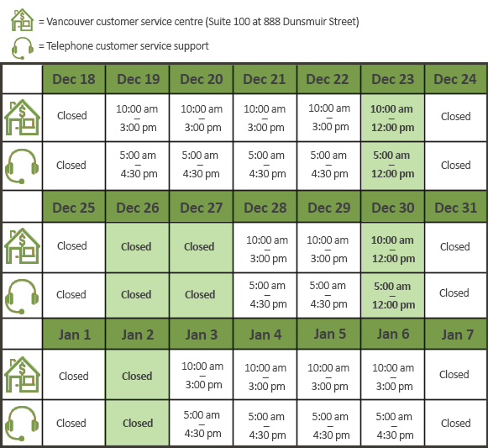Click the house icon beside the Dec 18 row

coord(22,117)
